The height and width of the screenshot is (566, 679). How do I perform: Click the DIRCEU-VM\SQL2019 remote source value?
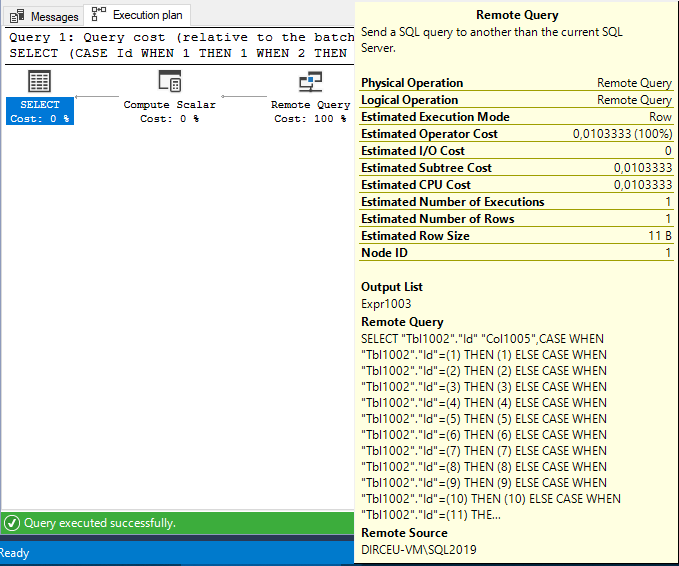[419, 550]
